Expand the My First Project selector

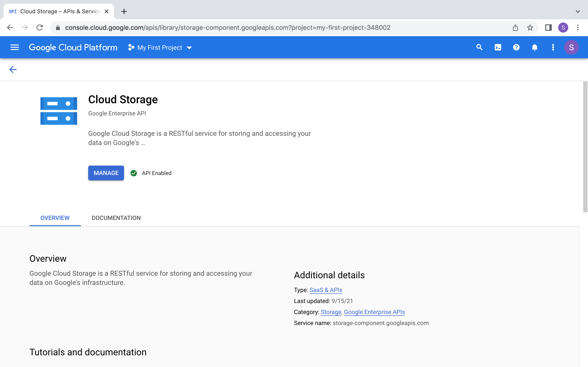pos(160,47)
